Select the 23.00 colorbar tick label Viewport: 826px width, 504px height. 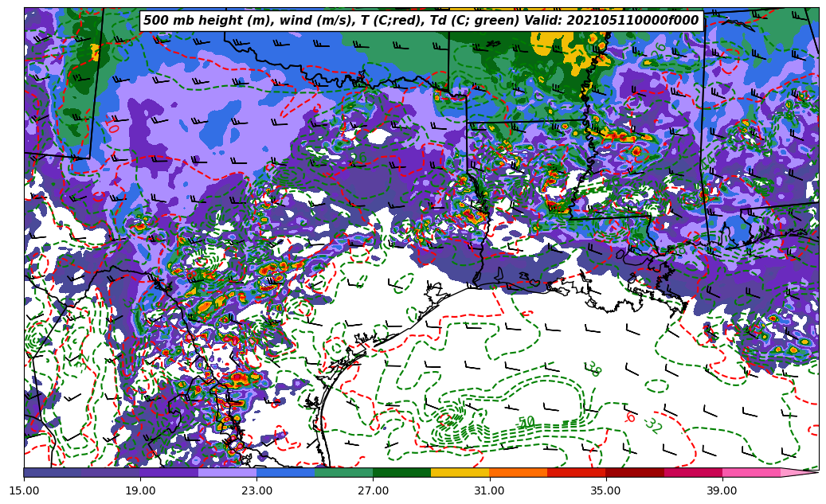pyautogui.click(x=256, y=490)
